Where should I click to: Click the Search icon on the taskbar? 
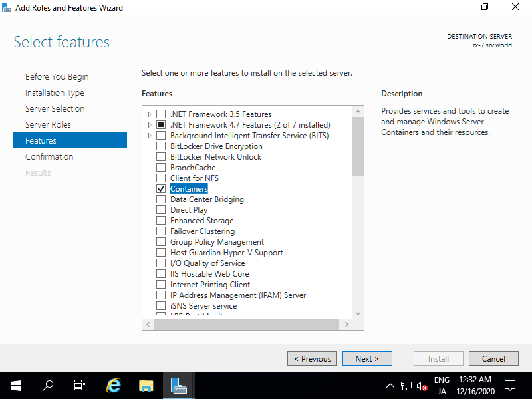coord(47,386)
